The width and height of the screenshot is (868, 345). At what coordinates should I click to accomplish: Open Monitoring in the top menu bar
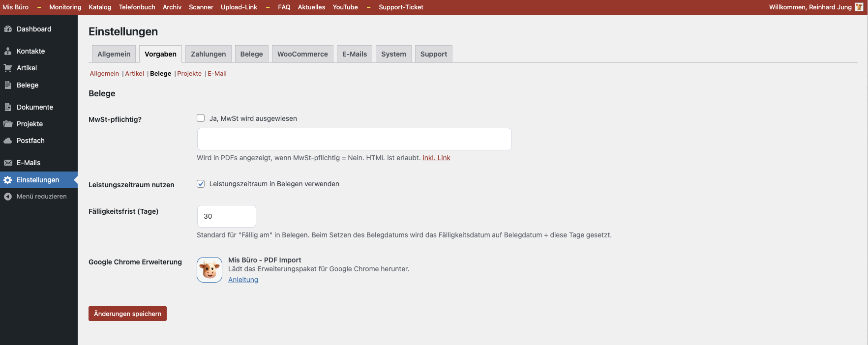pos(65,7)
